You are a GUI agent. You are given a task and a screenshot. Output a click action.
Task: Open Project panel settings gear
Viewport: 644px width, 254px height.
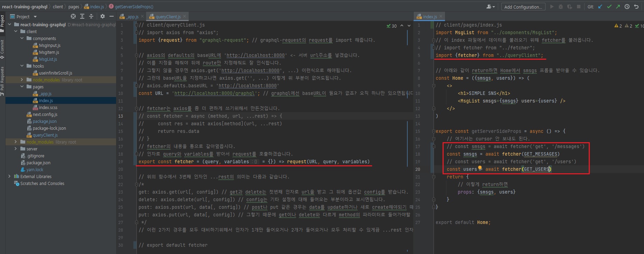coord(103,16)
